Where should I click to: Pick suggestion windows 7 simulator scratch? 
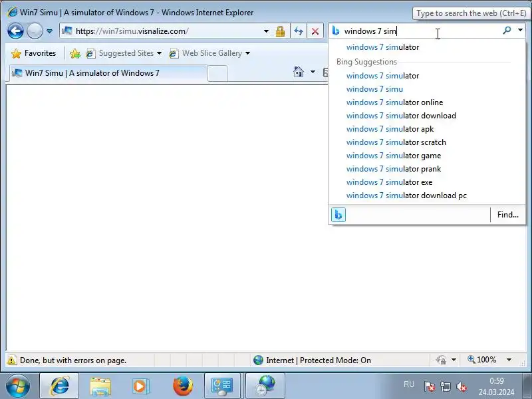(x=427, y=142)
